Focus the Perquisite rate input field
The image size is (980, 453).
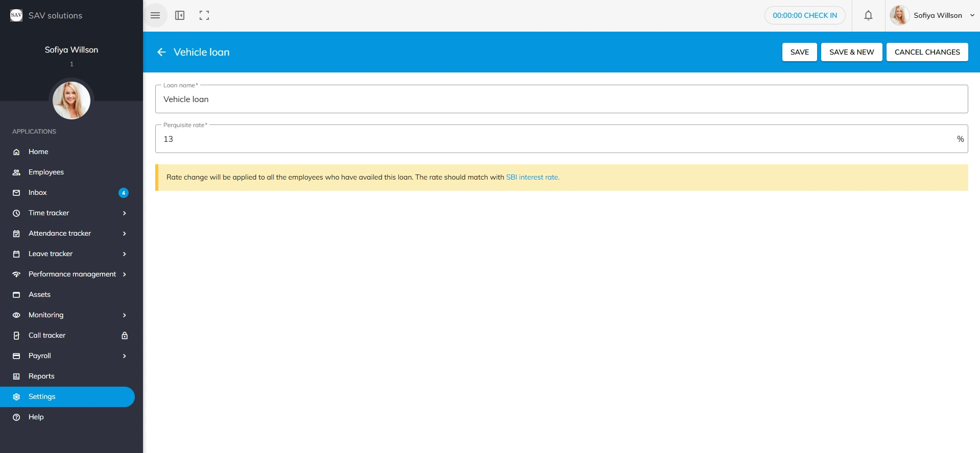click(557, 139)
